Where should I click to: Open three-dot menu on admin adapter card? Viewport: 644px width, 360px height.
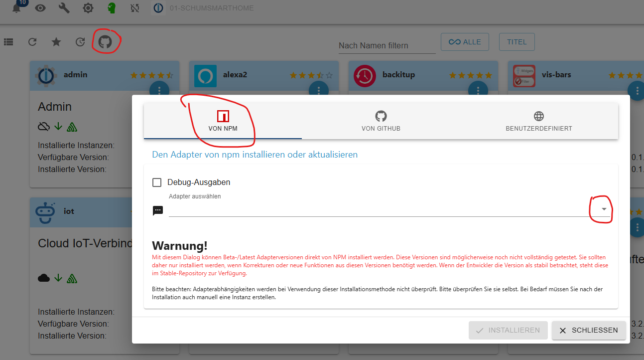159,90
